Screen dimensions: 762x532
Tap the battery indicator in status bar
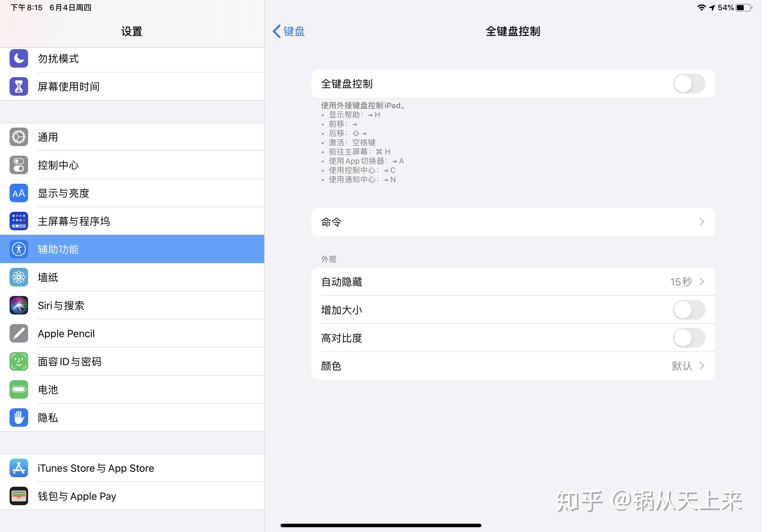pyautogui.click(x=744, y=8)
